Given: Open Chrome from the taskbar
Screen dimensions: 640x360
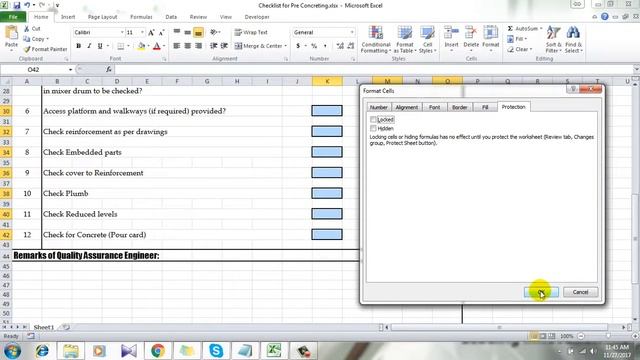Looking at the screenshot, I should [158, 351].
